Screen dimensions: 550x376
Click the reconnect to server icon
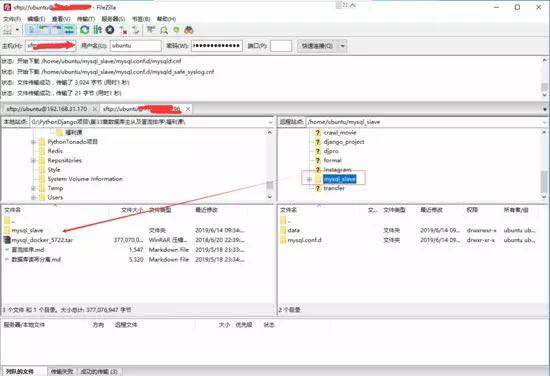(135, 30)
